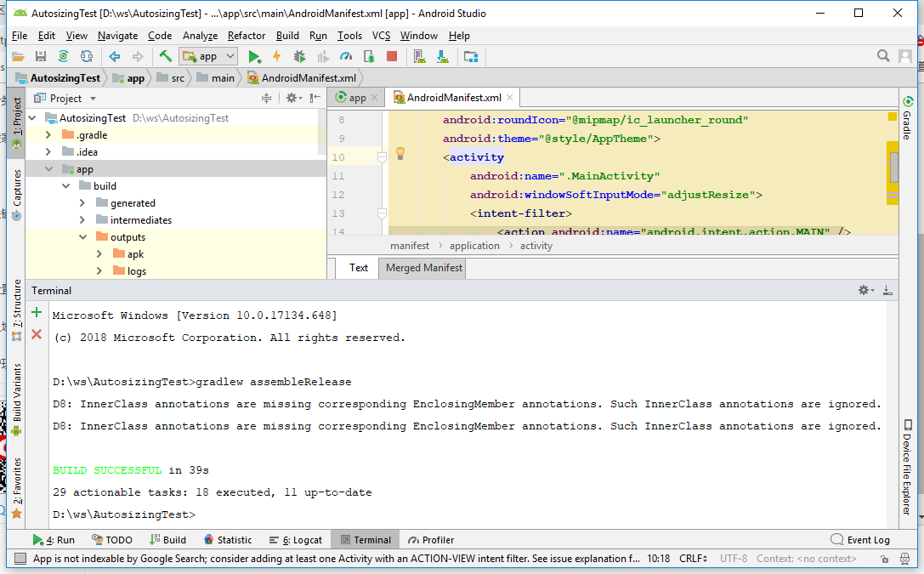Click the user account icon at top right

(x=906, y=56)
